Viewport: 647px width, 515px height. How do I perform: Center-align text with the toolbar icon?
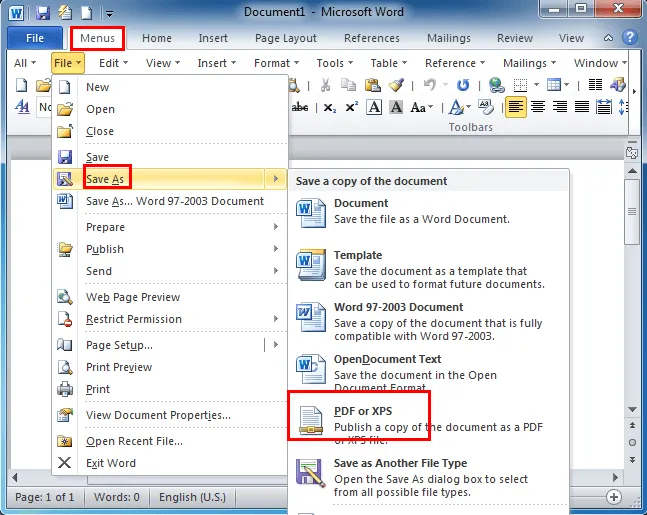click(538, 107)
